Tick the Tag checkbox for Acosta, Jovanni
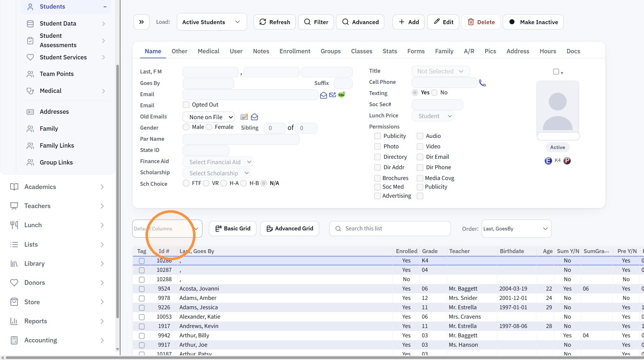This screenshot has width=644, height=360. (142, 289)
